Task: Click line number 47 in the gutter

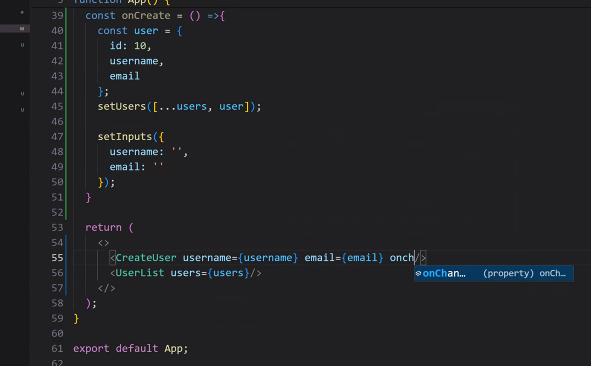Action: click(x=57, y=137)
